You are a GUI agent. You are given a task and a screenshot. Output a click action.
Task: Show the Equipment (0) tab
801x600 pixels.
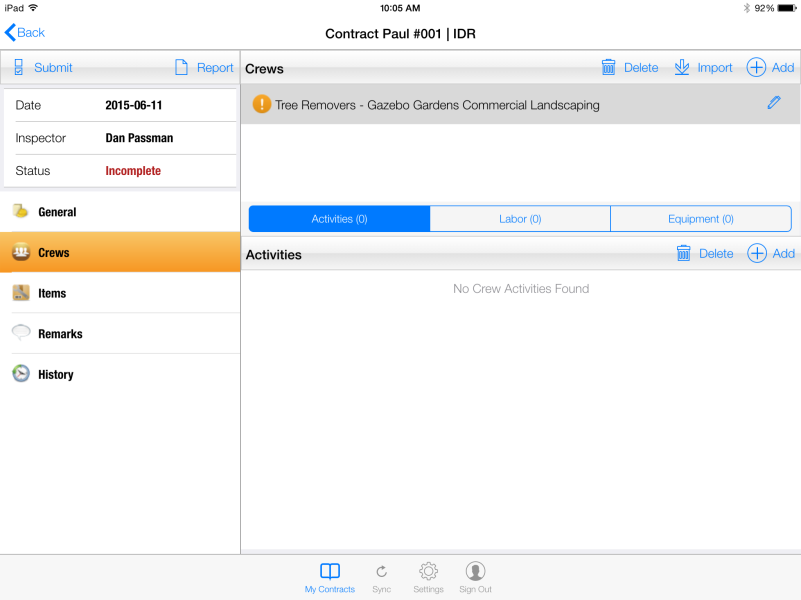coord(700,219)
